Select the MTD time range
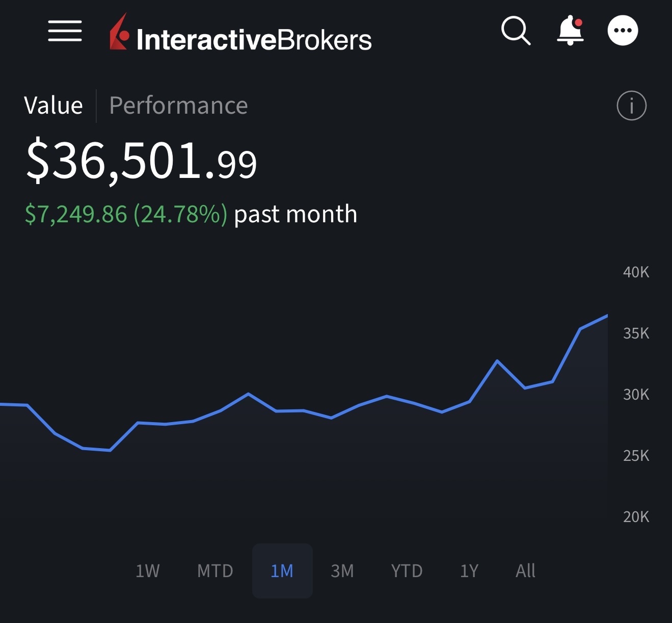The image size is (672, 623). pos(215,571)
